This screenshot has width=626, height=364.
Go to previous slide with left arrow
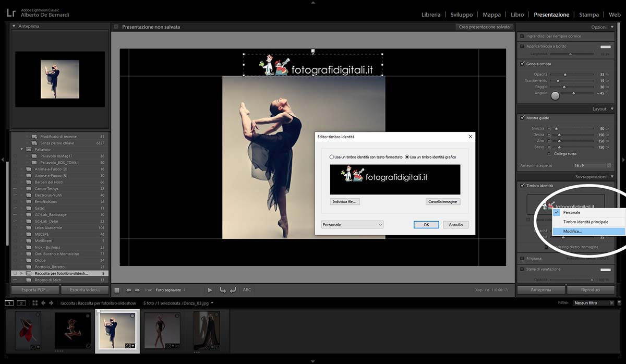tap(129, 290)
